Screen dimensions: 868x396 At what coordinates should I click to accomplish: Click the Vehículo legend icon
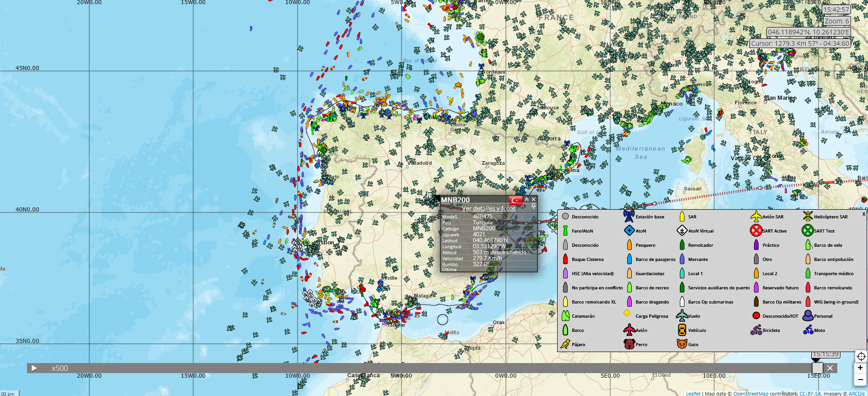click(x=682, y=330)
